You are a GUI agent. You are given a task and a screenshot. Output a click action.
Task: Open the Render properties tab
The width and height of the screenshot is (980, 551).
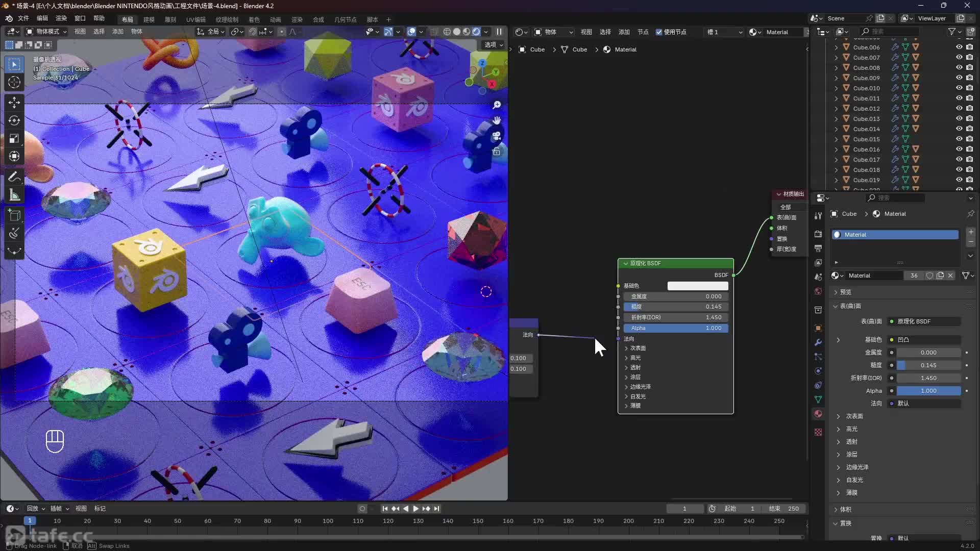[818, 234]
